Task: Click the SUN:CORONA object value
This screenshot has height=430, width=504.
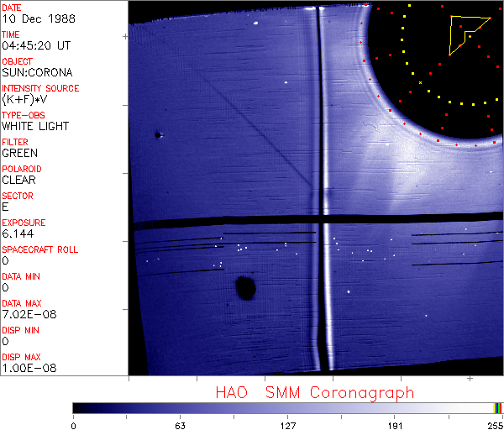Action: [37, 72]
